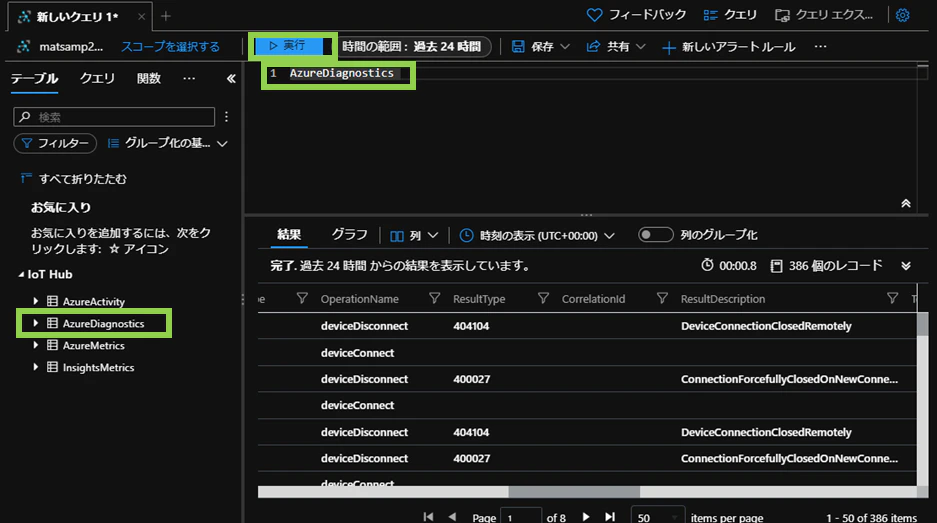The width and height of the screenshot is (937, 523).
Task: Filter the ResultType column
Action: click(x=543, y=298)
